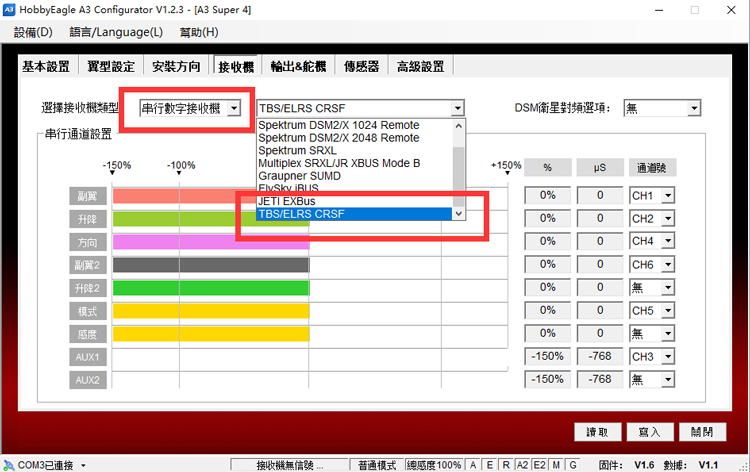750x472 pixels.
Task: Click the green 升降 channel bar
Action: tap(210, 218)
